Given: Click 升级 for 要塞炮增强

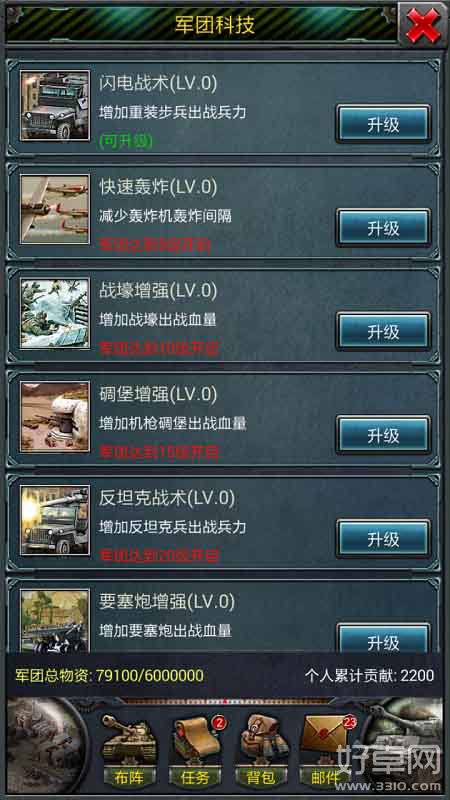Looking at the screenshot, I should click(x=383, y=639).
